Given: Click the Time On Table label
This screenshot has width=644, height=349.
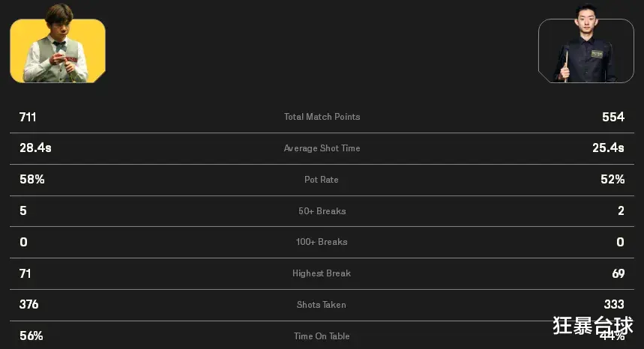Looking at the screenshot, I should 322,336.
